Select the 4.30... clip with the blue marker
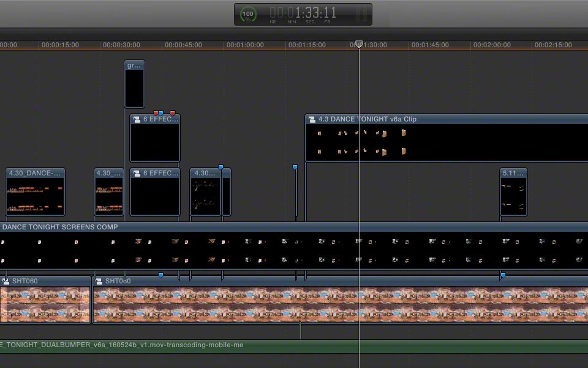588x368 pixels. click(206, 192)
